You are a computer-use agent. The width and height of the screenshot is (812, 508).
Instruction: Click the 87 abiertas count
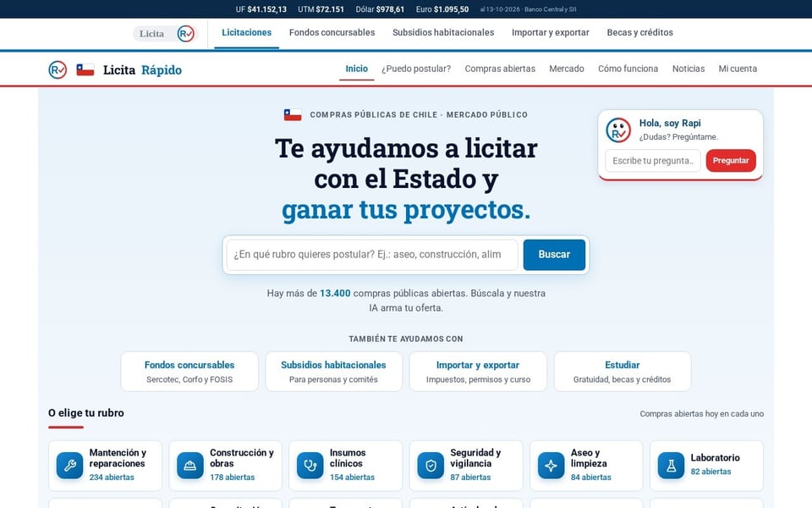click(x=470, y=478)
